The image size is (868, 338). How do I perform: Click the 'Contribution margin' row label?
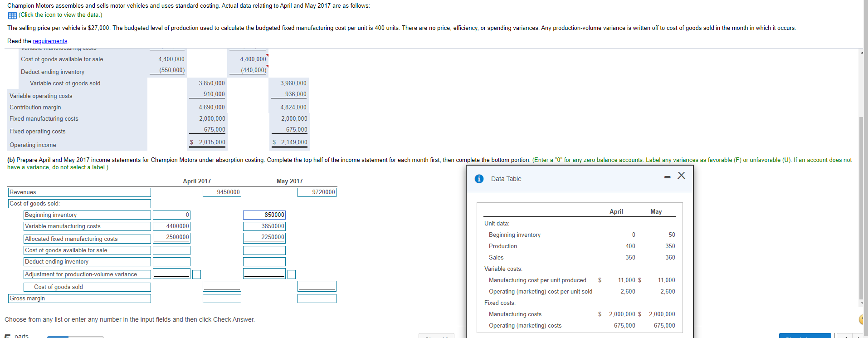point(35,108)
